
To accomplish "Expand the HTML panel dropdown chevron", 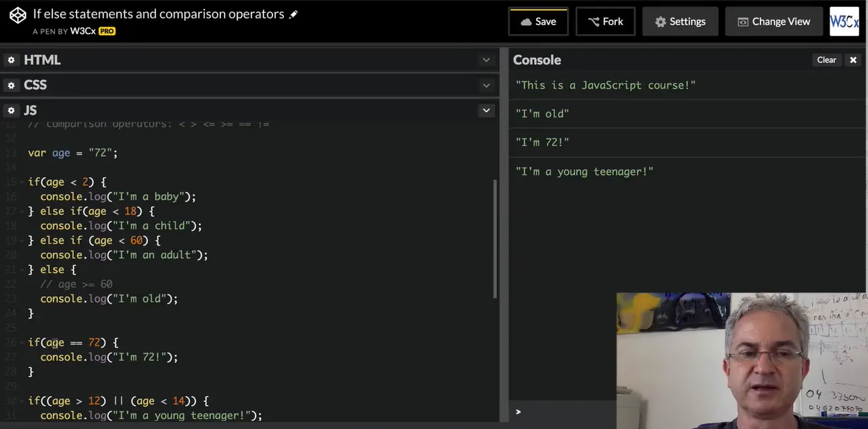I will coord(486,60).
